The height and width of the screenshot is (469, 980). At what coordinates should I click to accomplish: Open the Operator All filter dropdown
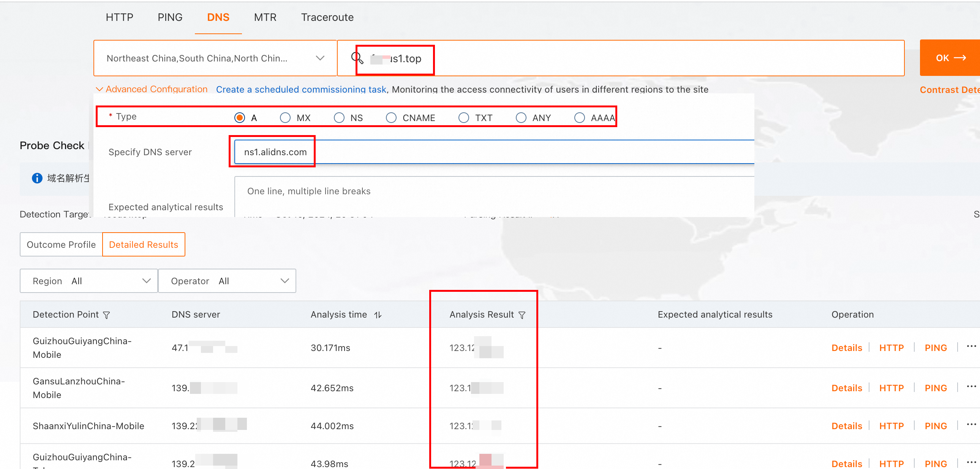point(227,281)
